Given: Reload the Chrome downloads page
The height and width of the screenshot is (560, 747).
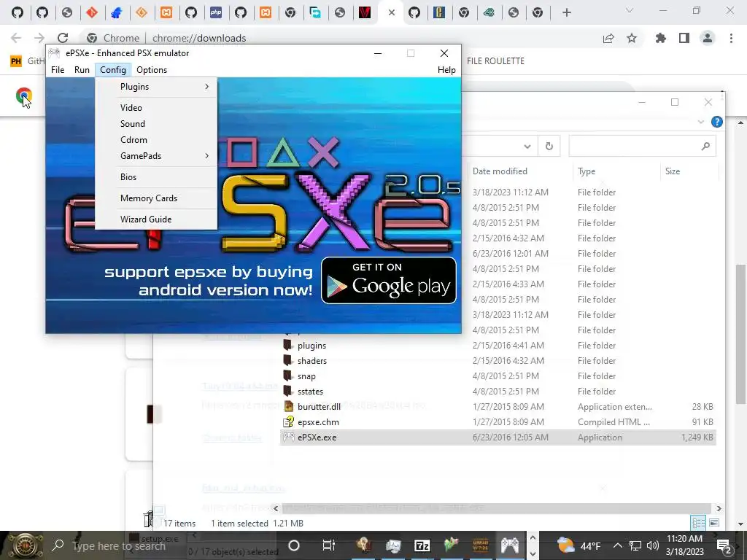Looking at the screenshot, I should click(63, 38).
